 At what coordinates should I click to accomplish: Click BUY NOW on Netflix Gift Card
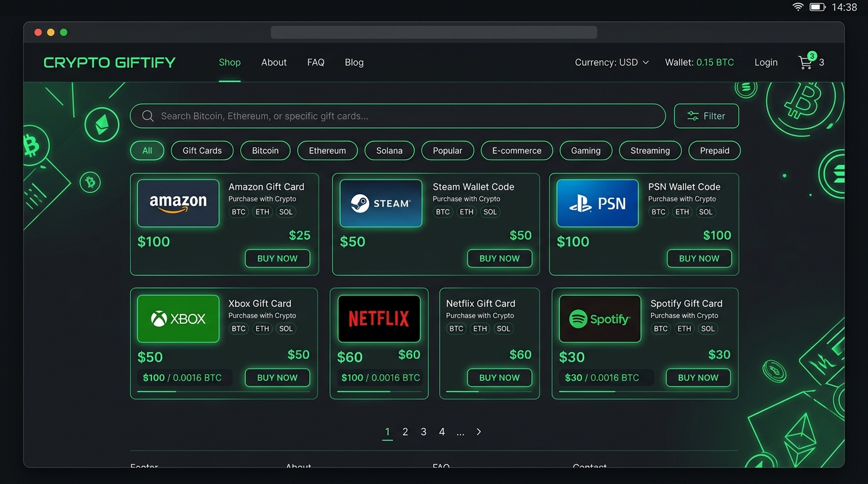[x=500, y=377]
